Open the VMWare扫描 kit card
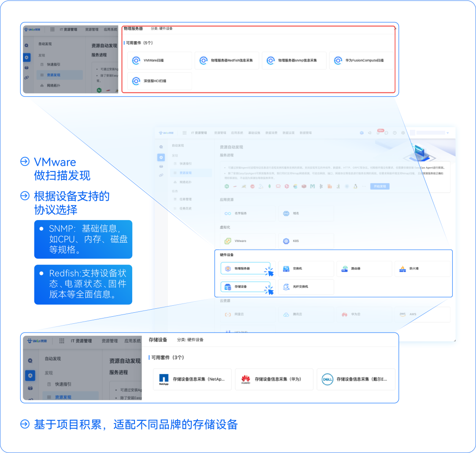 160,60
